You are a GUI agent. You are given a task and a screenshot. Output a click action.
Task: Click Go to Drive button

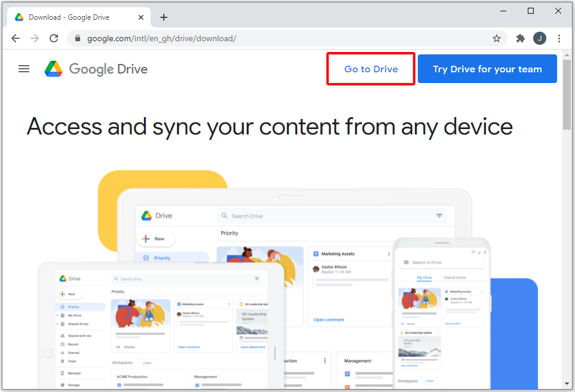[371, 69]
